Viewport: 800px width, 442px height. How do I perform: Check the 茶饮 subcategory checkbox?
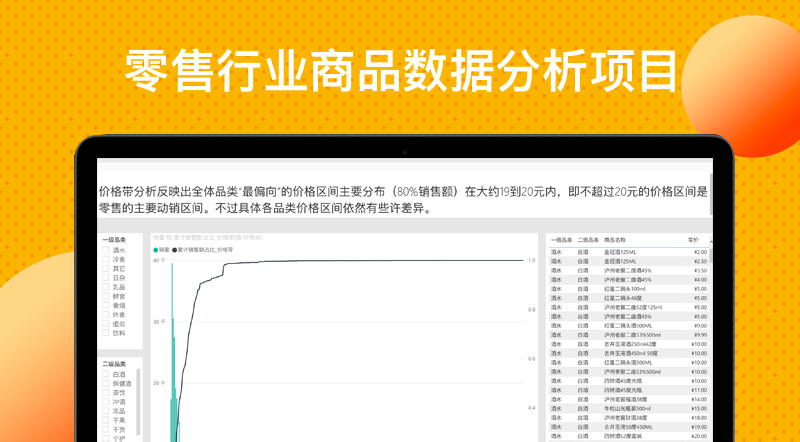(x=106, y=392)
